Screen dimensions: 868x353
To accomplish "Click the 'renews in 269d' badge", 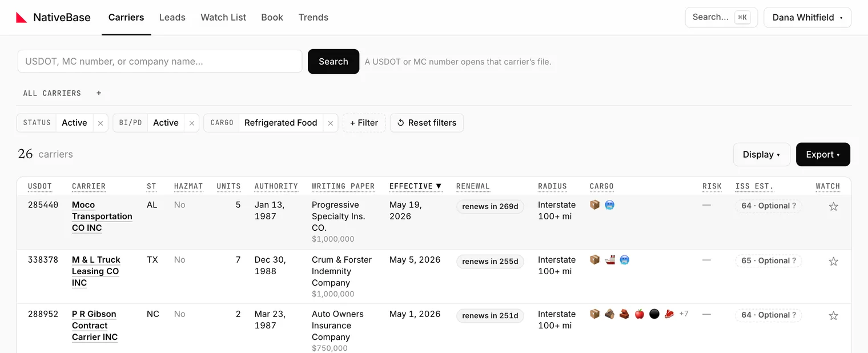I will click(x=490, y=207).
